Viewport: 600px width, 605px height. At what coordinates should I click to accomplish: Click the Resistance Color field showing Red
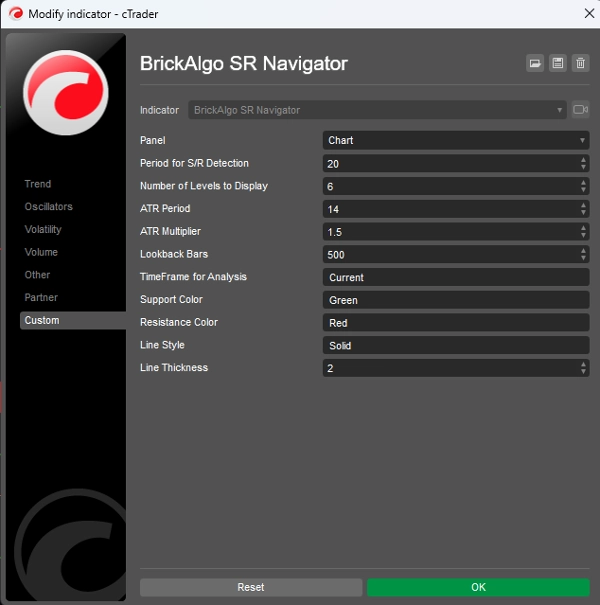[x=456, y=323]
